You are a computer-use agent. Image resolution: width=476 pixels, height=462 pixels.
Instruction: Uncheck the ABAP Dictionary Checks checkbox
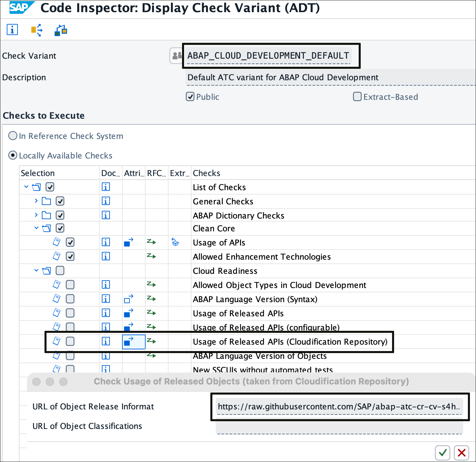coord(60,215)
